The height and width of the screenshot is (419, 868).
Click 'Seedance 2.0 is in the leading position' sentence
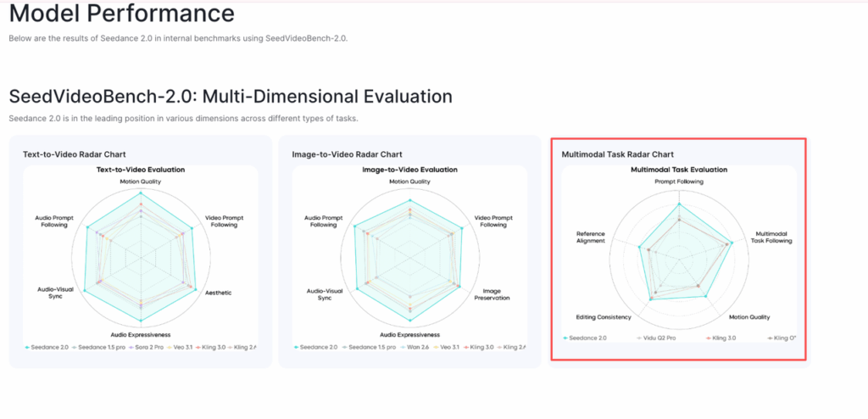coord(183,119)
